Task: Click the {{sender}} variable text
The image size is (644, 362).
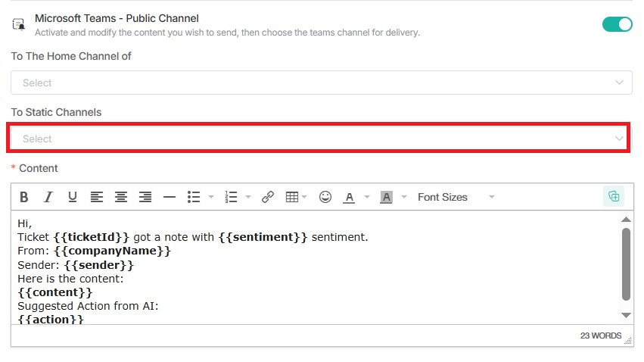Action: 99,265
